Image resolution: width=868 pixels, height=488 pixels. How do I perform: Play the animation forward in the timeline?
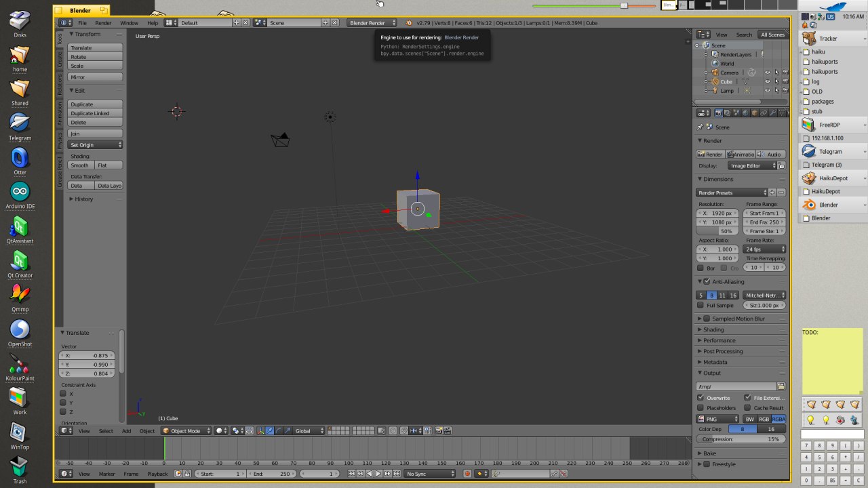click(378, 474)
